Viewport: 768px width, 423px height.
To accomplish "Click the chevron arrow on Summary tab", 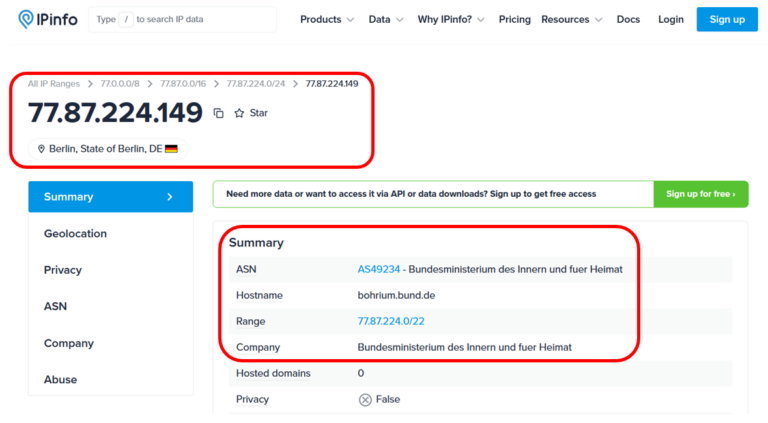I will coord(169,197).
